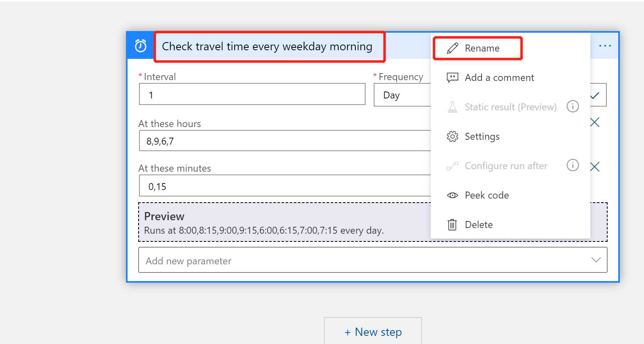This screenshot has height=344, width=644.
Task: Expand the Frequency dropdown chevron
Action: point(595,95)
